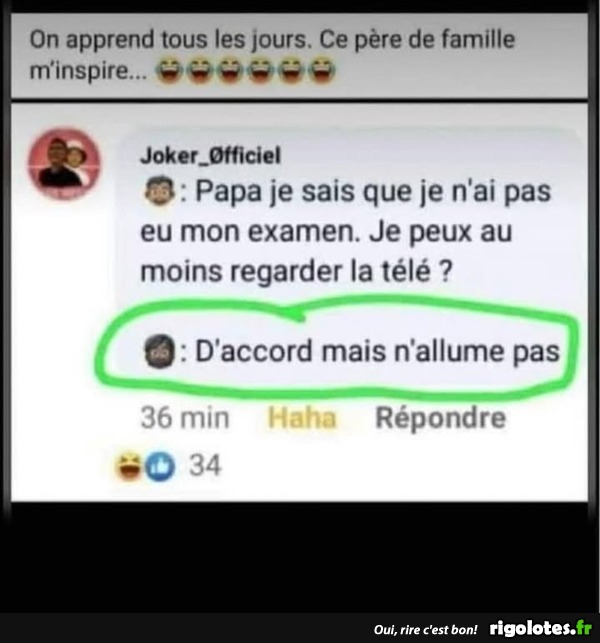Open the 34 reactions count
The height and width of the screenshot is (643, 600).
[205, 465]
